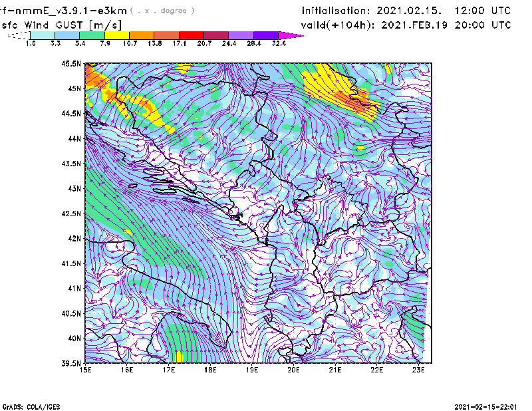Viewport: 532px width, 411px height.
Task: Click the "initialisation: 2021.02.15." text
Action: coord(372,11)
